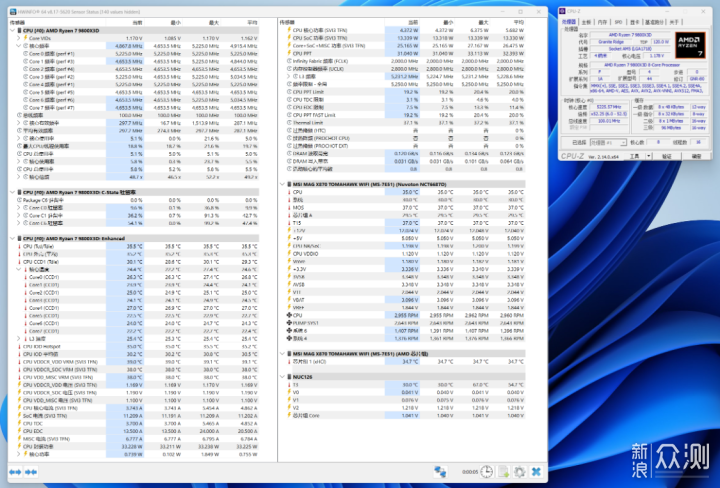
Task: Collapse MSI MAG X870 TOMAHAWK Nuvoton group
Action: (282, 184)
